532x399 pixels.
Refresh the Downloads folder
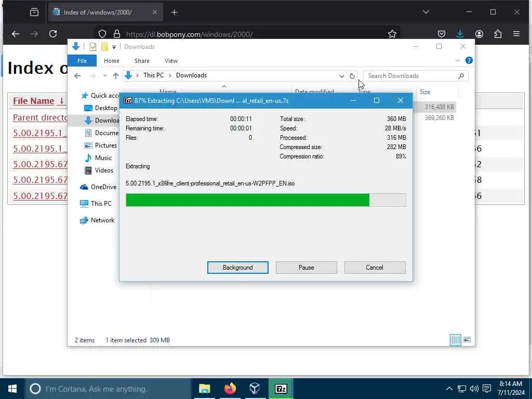click(352, 76)
